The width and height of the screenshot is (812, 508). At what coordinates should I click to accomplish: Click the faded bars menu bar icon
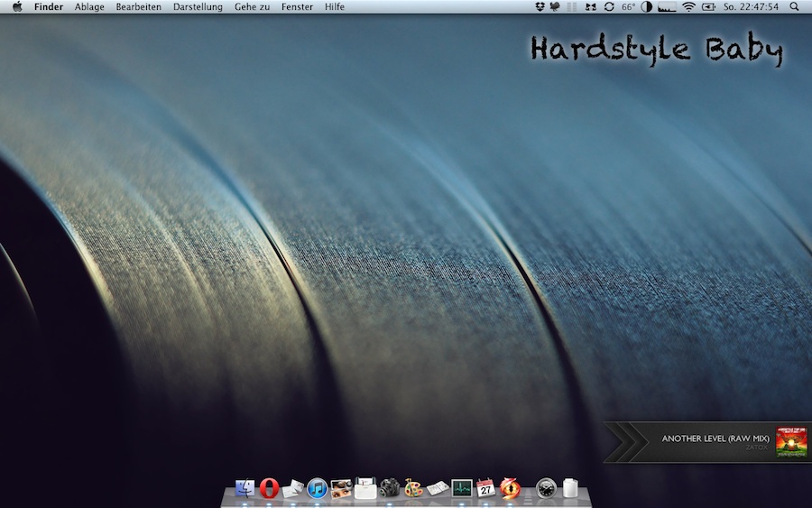572,6
